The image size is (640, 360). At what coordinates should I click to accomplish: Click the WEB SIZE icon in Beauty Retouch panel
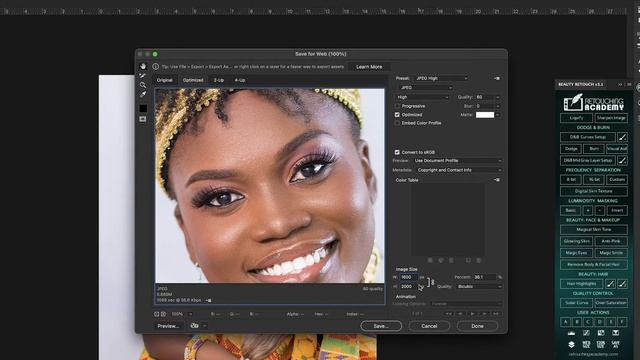click(586, 344)
